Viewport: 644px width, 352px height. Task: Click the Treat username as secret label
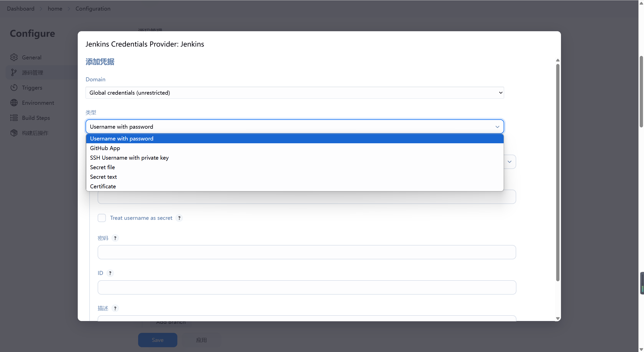click(x=141, y=218)
